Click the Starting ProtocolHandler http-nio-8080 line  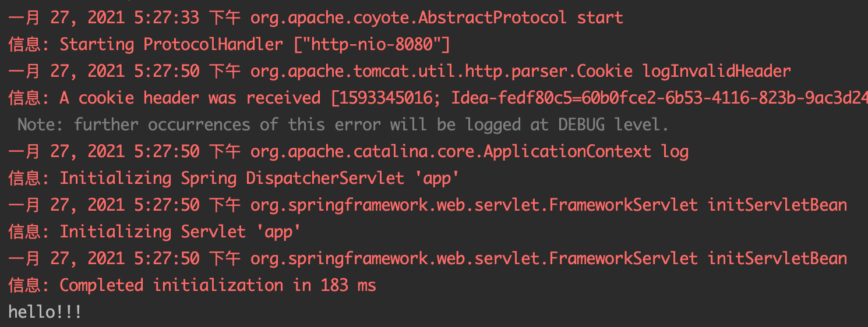click(229, 44)
